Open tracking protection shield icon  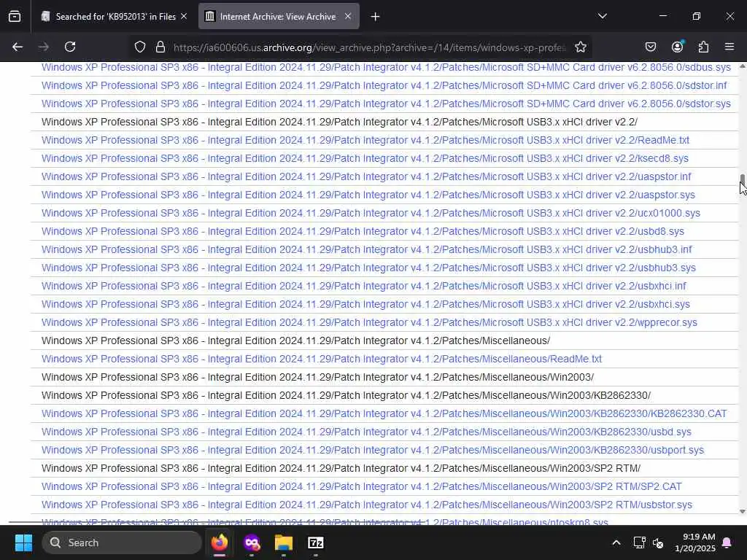[x=139, y=47]
